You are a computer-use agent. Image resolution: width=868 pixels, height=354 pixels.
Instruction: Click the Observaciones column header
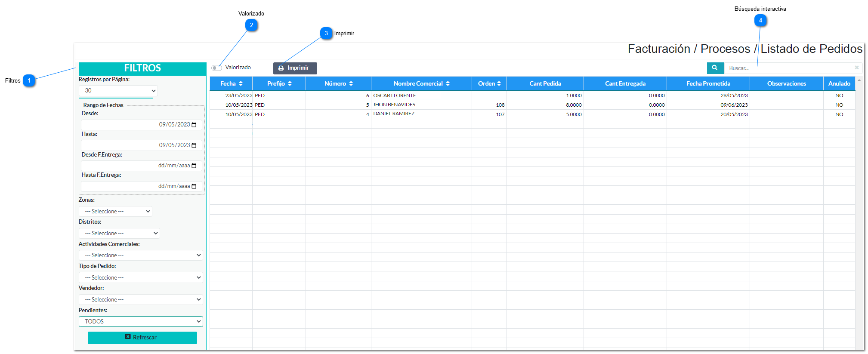point(787,83)
